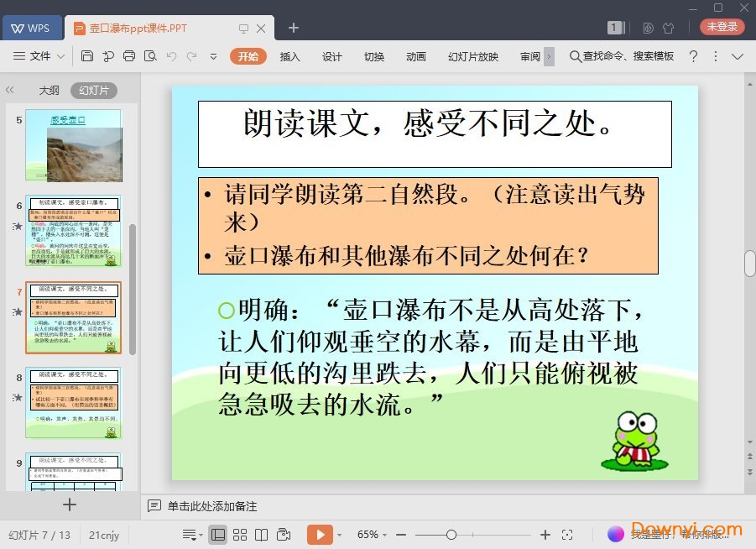Switch to the 大纲 outline view
Screen dimensions: 756x549
(50, 90)
